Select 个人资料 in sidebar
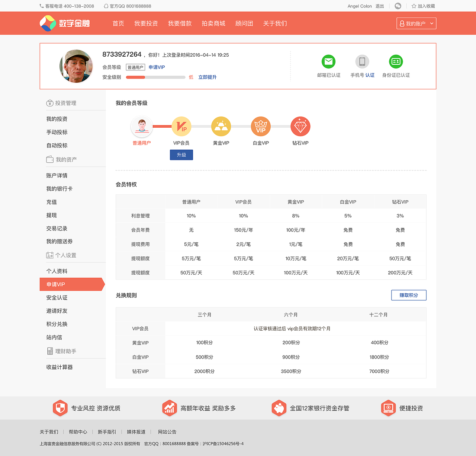Image resolution: width=476 pixels, height=456 pixels. click(x=57, y=271)
